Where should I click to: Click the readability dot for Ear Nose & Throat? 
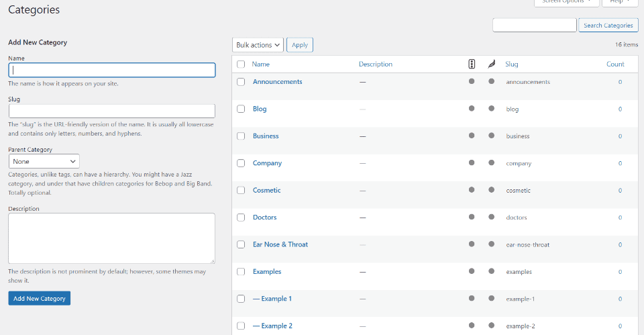(491, 244)
